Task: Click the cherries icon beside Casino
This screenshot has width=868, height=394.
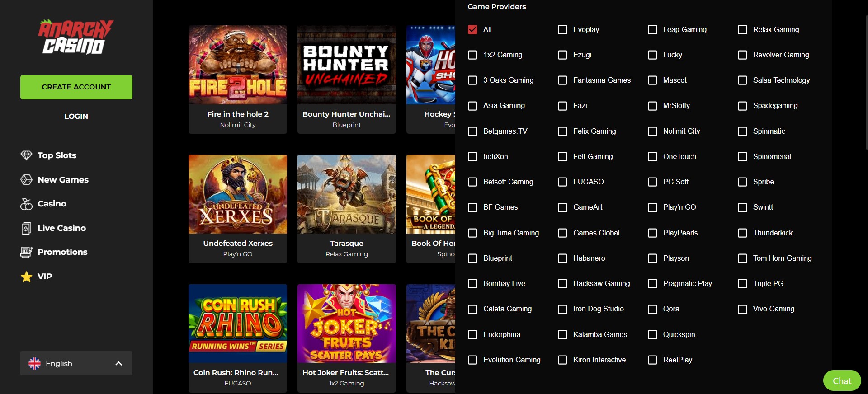Action: 26,204
